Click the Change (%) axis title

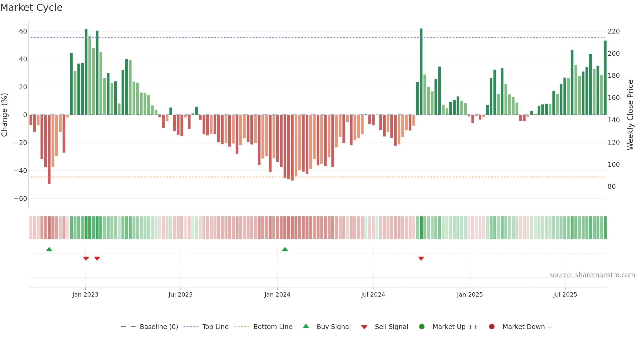point(4,115)
